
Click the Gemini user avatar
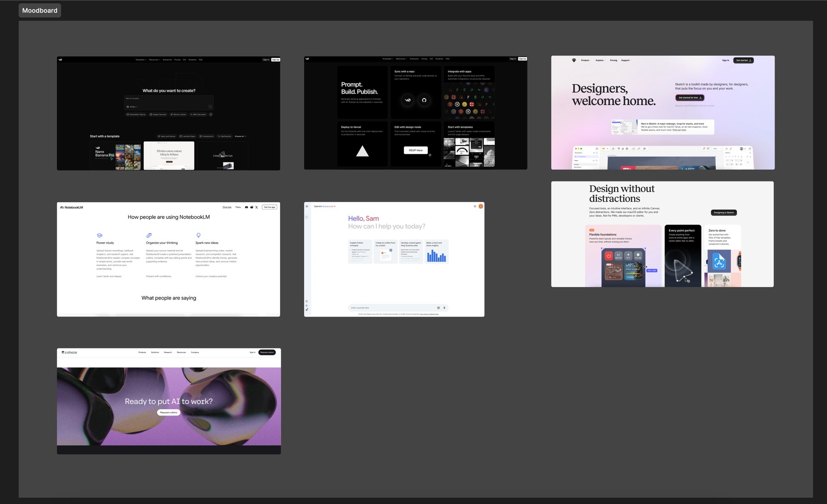click(x=481, y=206)
